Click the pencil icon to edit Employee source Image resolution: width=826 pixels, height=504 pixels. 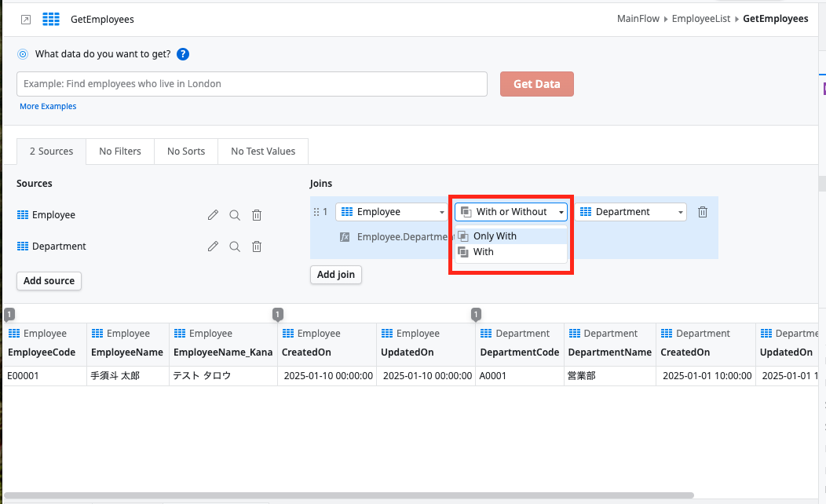click(213, 214)
